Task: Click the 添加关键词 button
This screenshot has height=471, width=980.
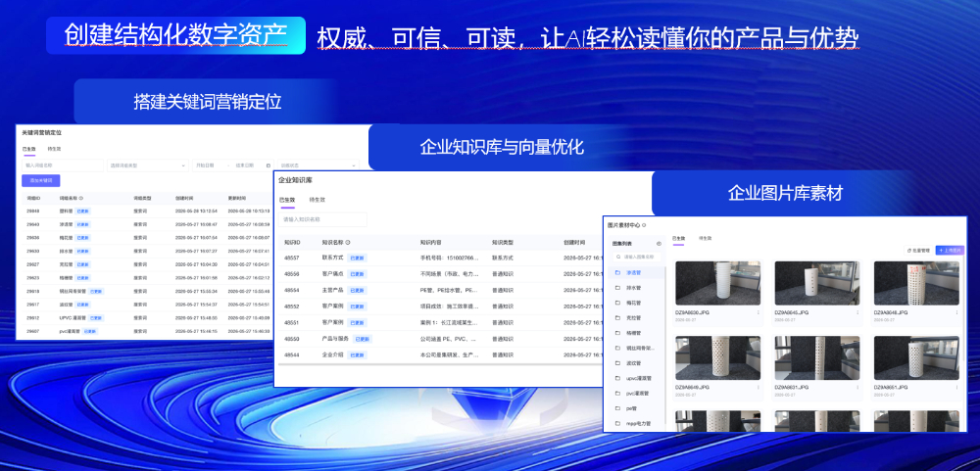Action: pyautogui.click(x=41, y=180)
